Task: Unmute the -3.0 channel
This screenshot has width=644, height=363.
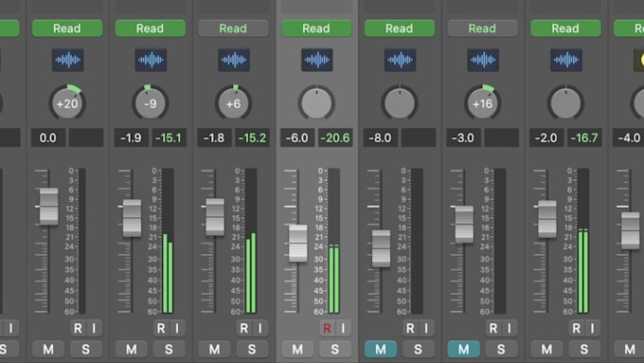Action: pyautogui.click(x=464, y=349)
